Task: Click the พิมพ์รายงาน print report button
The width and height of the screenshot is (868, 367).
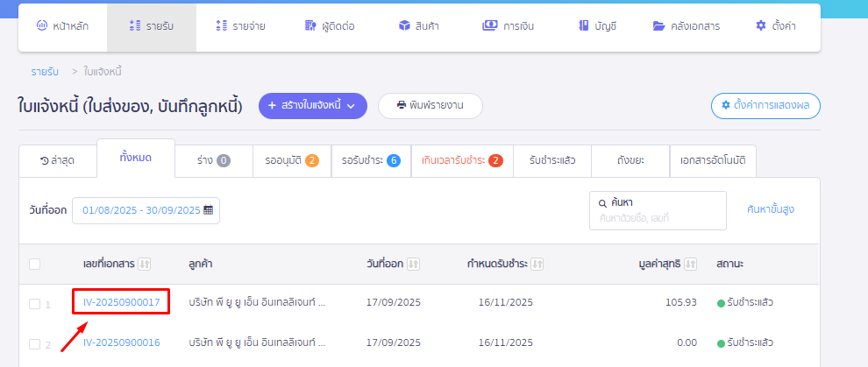Action: click(x=430, y=106)
